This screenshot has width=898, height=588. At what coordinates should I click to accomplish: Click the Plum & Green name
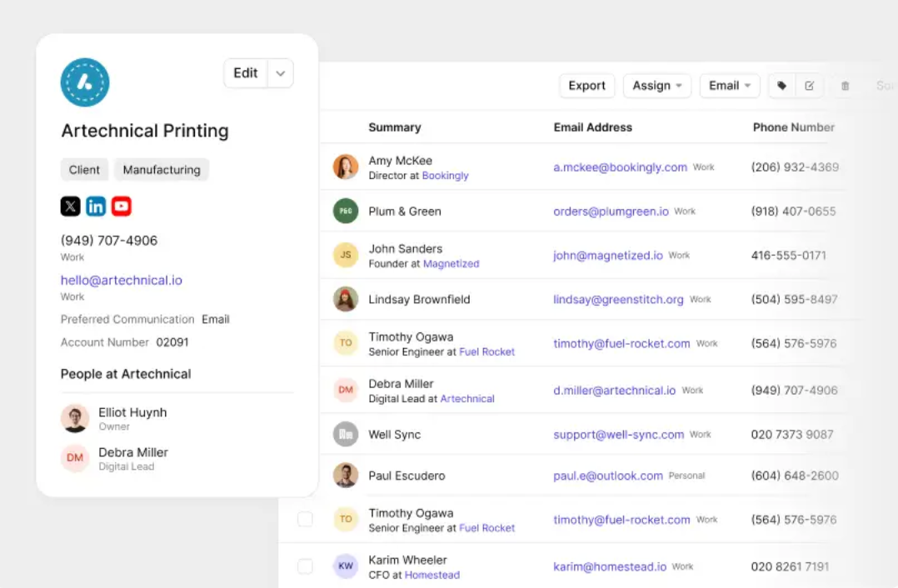(405, 212)
